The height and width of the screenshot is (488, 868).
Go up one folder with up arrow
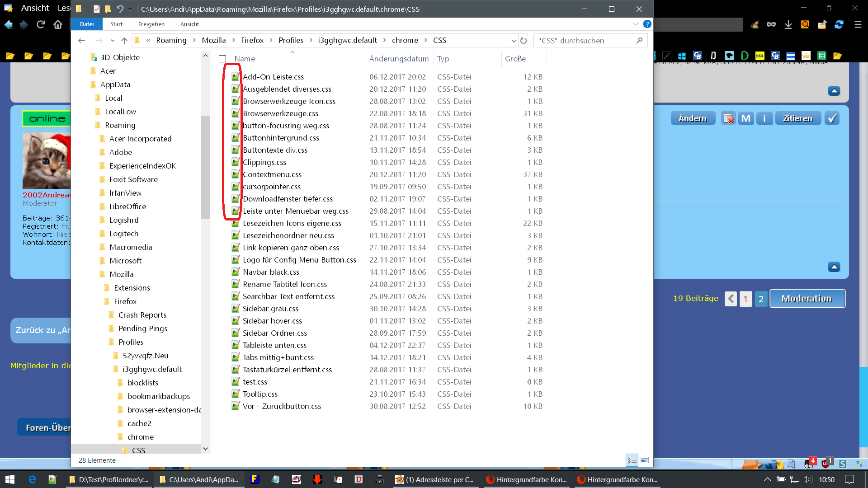click(124, 41)
